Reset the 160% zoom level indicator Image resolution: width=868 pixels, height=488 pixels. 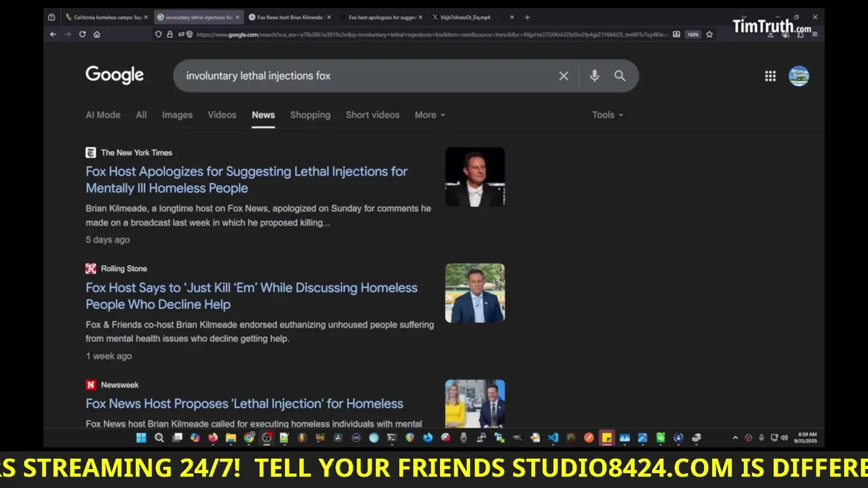click(692, 34)
